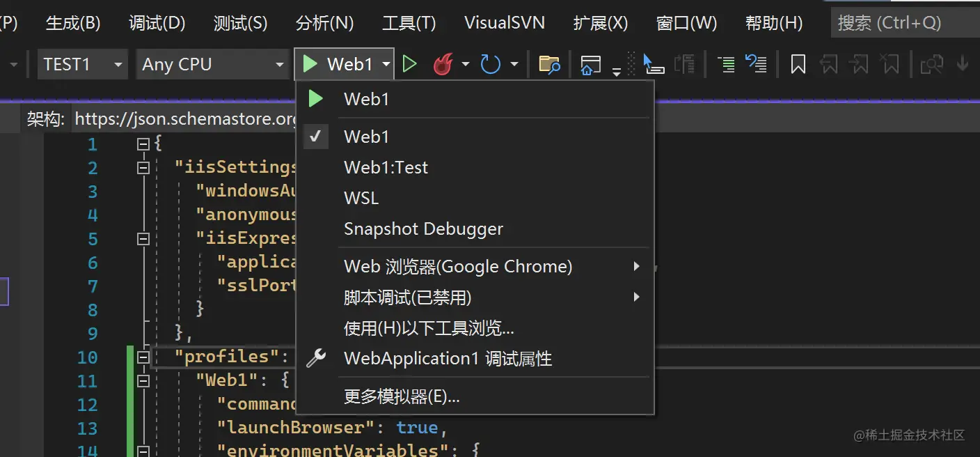Viewport: 980px width, 457px height.
Task: Open the 分析(N) menu
Action: [325, 23]
